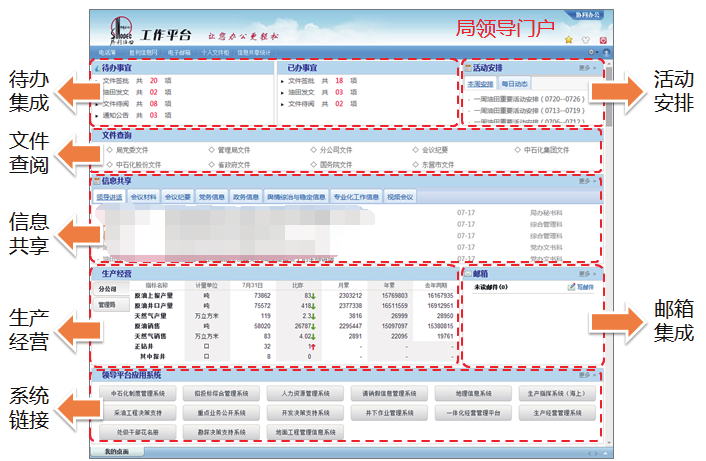The width and height of the screenshot is (706, 461).
Task: Click the red power icon in header
Action: coord(603,40)
